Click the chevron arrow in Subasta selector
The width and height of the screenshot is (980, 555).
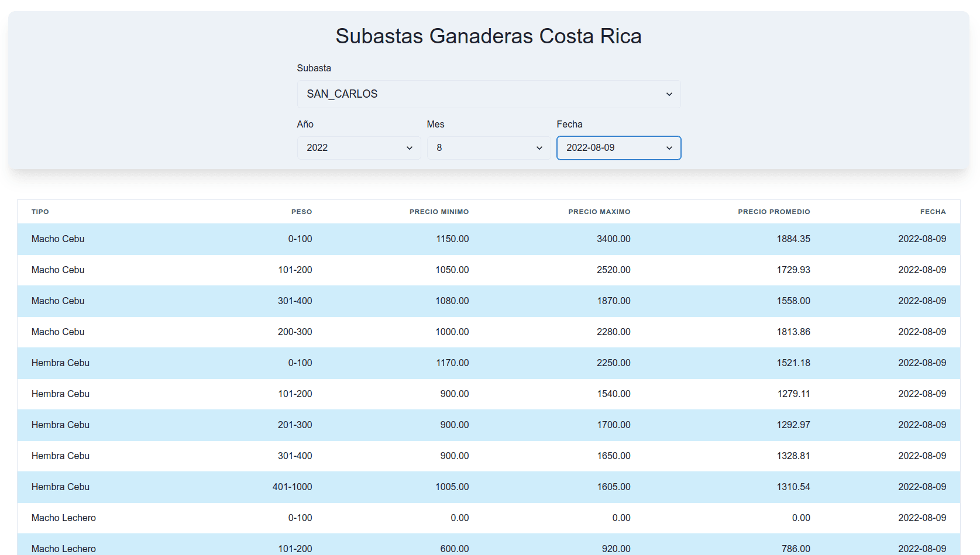669,94
